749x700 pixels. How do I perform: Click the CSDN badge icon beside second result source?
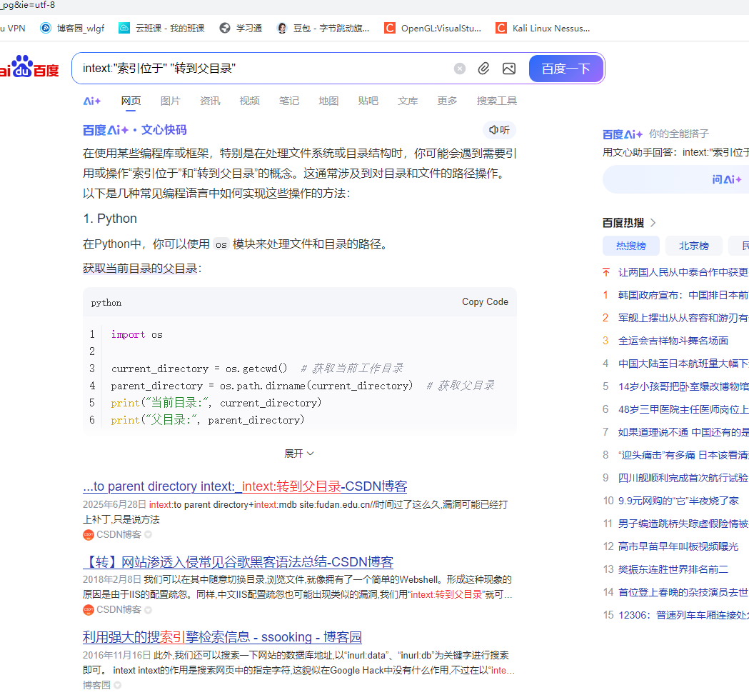click(89, 610)
